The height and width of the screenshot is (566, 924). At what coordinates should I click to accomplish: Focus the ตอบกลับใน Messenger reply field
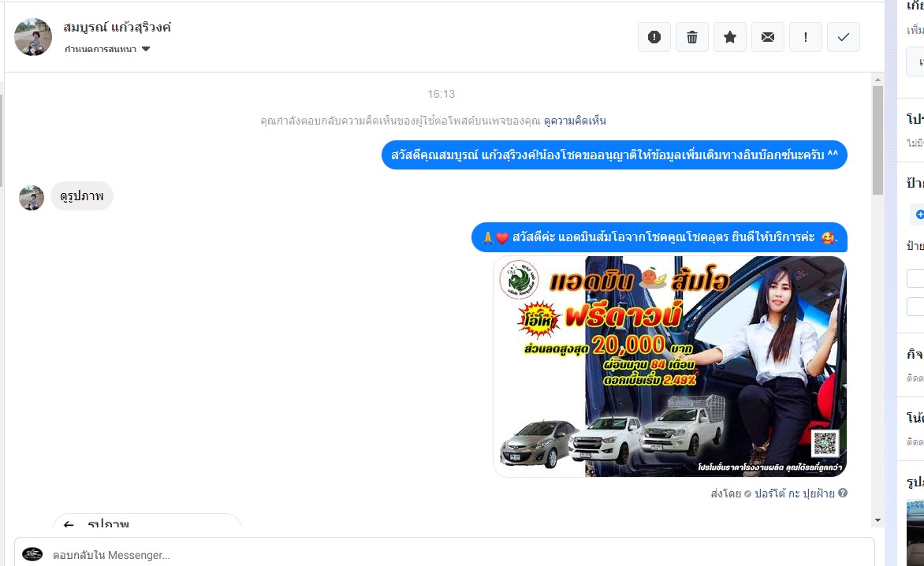[x=445, y=554]
